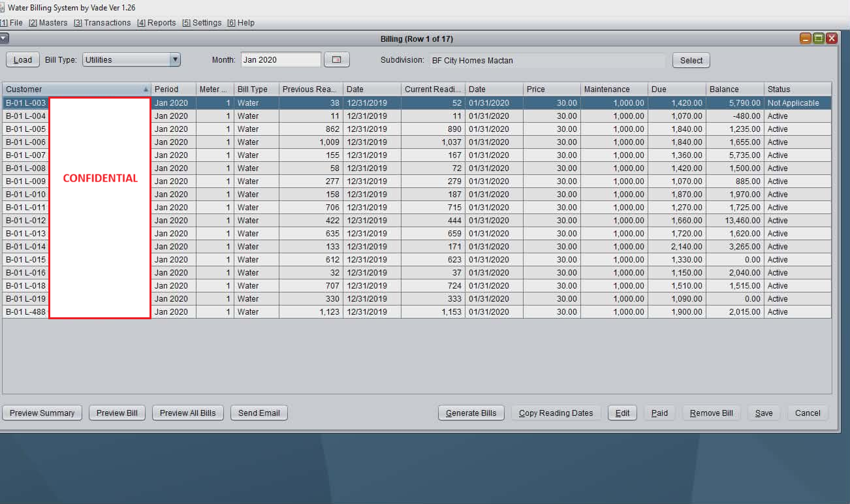
Task: Click the due amount 1,900.00
Action: coord(677,312)
